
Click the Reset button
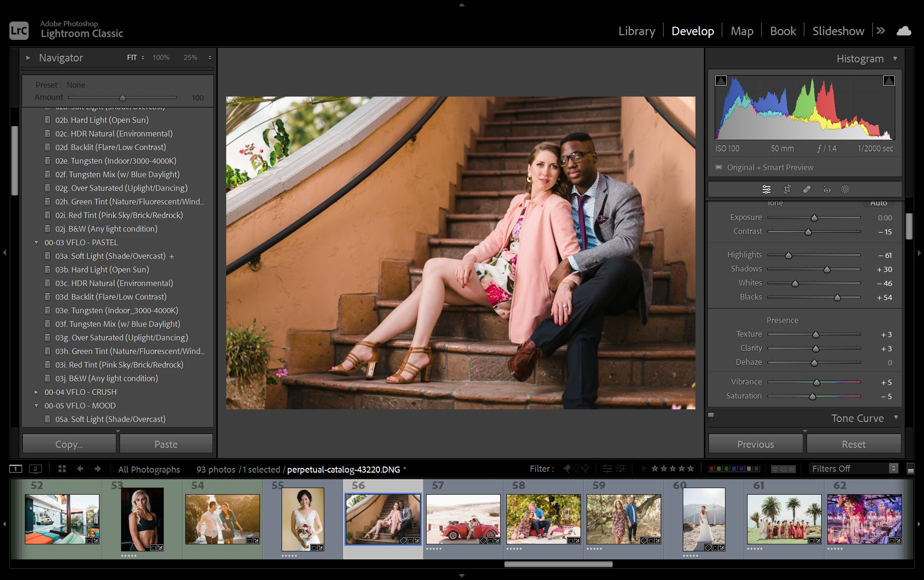tap(854, 444)
